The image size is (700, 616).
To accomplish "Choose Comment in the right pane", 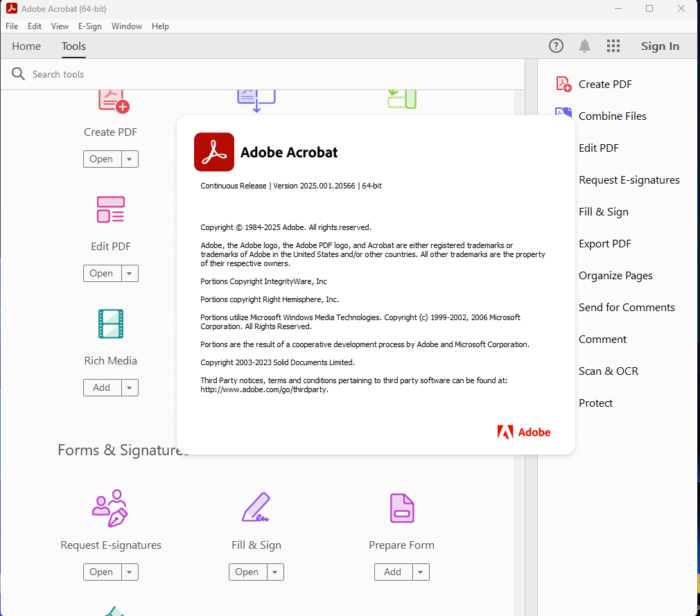I will pyautogui.click(x=603, y=340).
